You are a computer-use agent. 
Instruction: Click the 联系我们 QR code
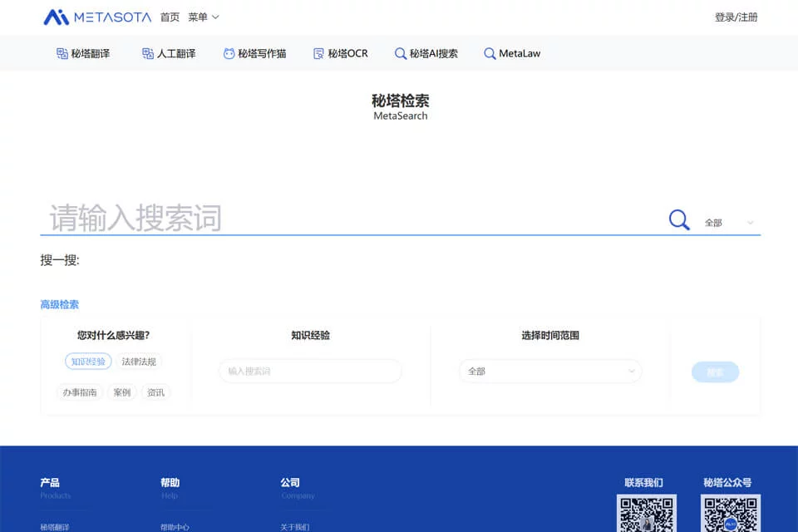pos(647,513)
